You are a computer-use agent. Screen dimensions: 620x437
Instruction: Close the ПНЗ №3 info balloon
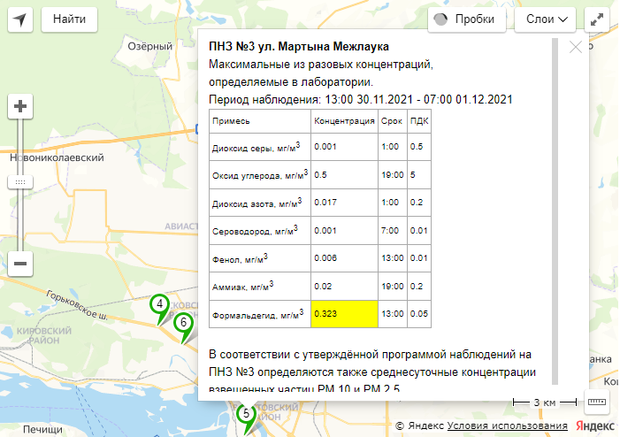pyautogui.click(x=575, y=47)
